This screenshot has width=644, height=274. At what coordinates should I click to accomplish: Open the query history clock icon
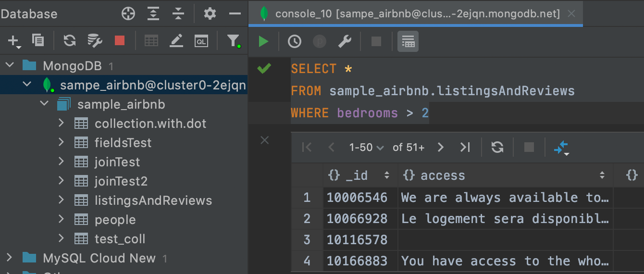pos(295,41)
